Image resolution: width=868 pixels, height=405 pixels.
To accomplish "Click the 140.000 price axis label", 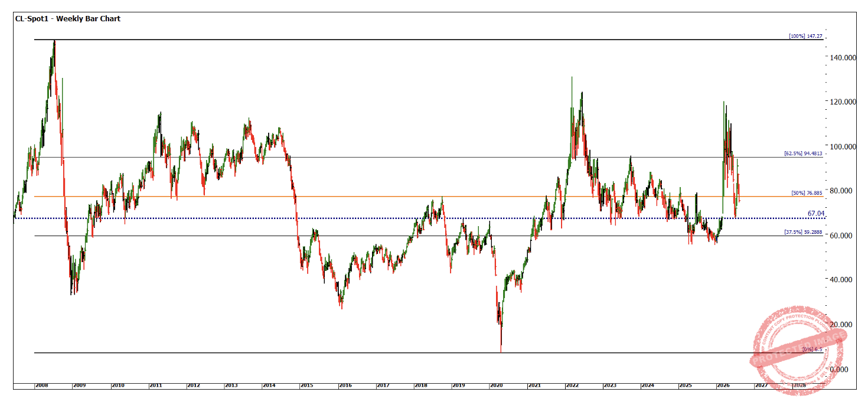I will click(843, 57).
